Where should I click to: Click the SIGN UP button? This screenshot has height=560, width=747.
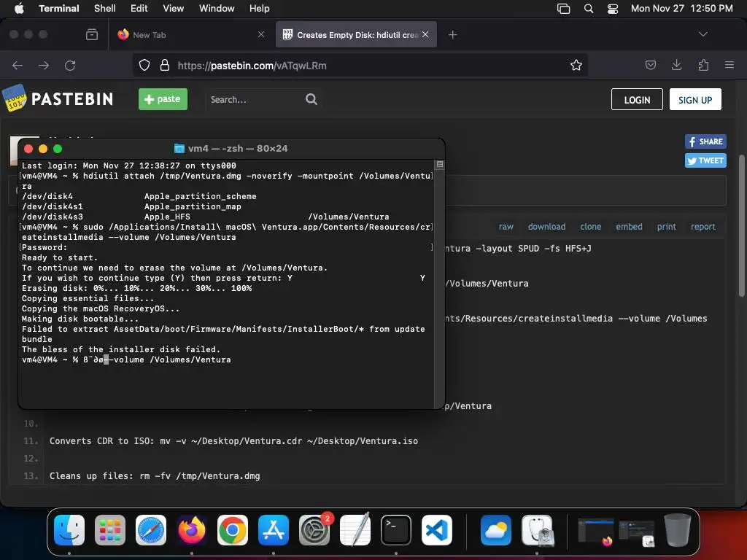point(695,99)
